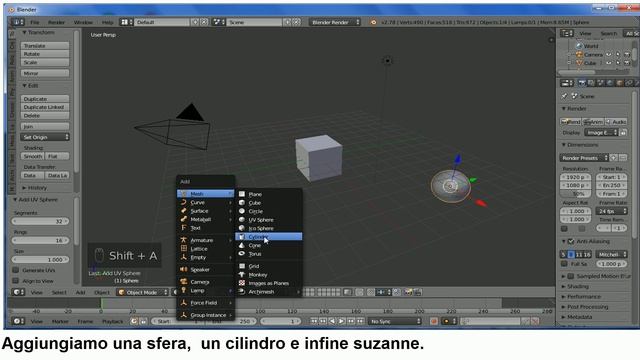Image resolution: width=640 pixels, height=360 pixels.
Task: Select Flat shading
Action: click(x=57, y=156)
